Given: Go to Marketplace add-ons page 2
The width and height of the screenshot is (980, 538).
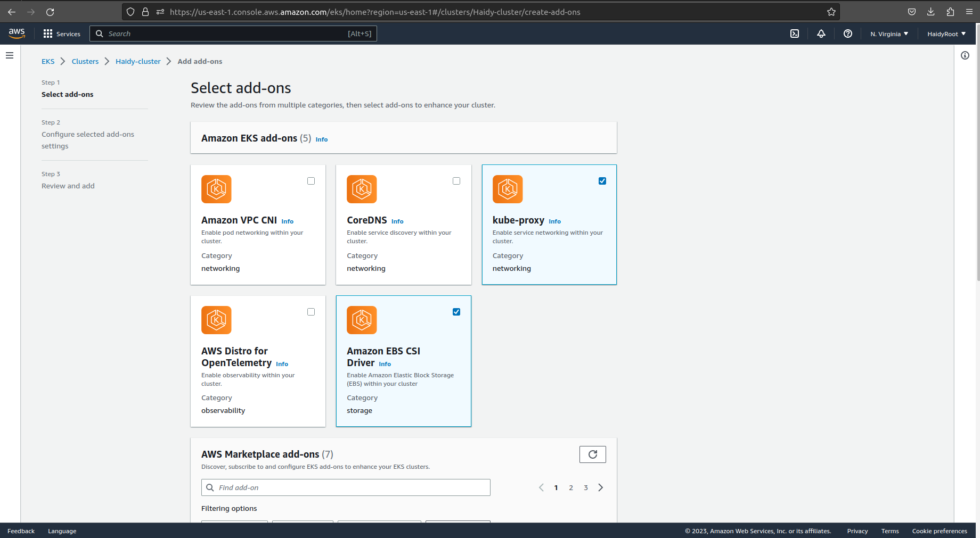Looking at the screenshot, I should coord(571,487).
